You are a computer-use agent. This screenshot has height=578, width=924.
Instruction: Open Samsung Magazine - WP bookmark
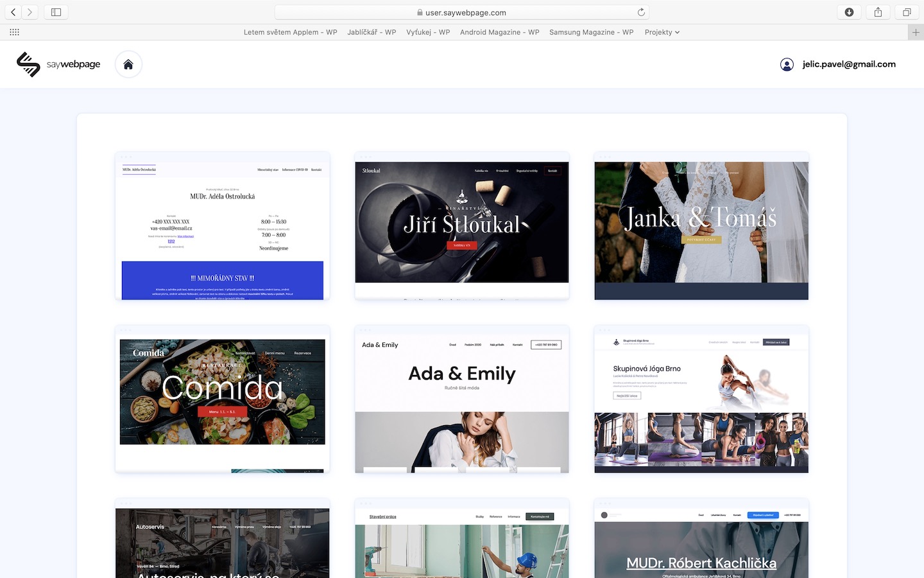pos(591,32)
